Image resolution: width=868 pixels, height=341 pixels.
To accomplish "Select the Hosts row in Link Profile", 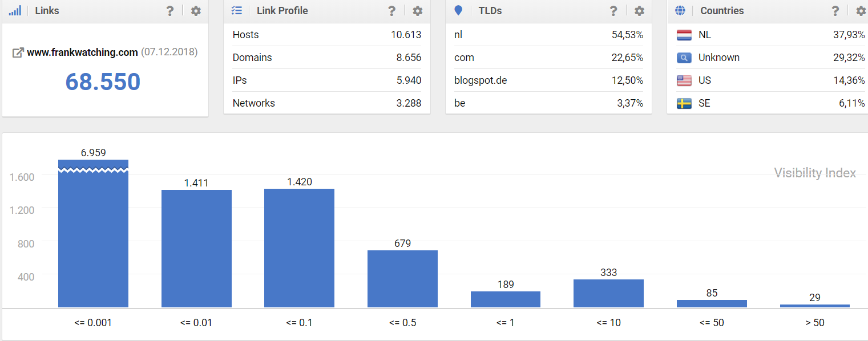I will [x=327, y=35].
